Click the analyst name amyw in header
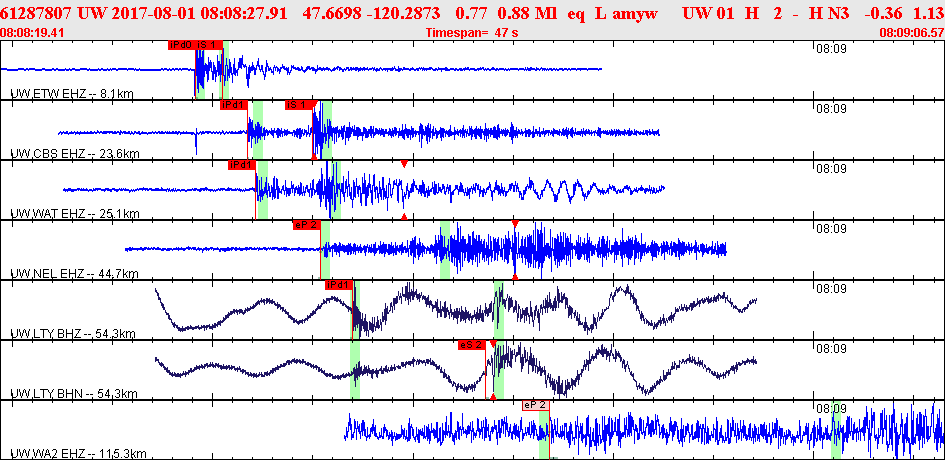The width and height of the screenshot is (945, 460). tap(635, 12)
